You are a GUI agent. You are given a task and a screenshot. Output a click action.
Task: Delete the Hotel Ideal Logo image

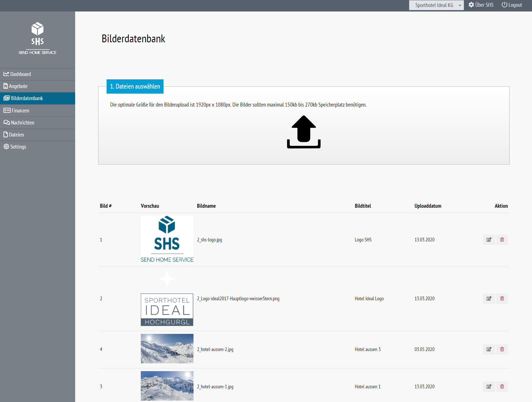pos(502,299)
